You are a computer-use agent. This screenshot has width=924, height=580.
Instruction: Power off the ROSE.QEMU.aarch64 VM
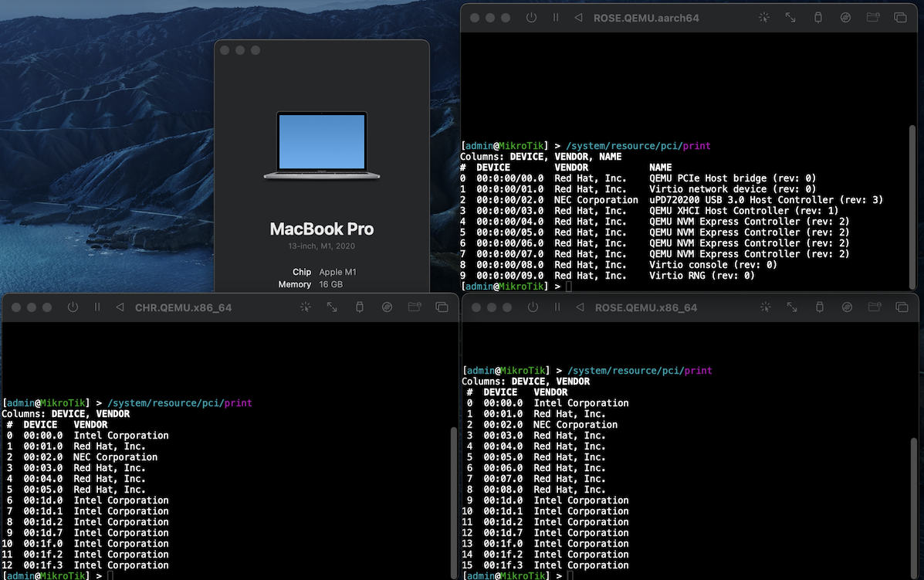(531, 18)
